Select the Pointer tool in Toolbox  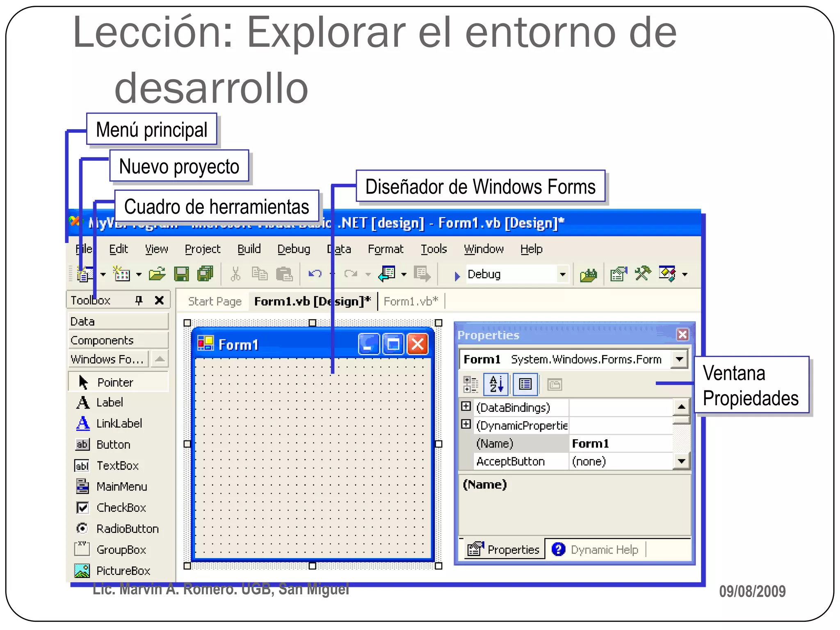[x=118, y=382]
